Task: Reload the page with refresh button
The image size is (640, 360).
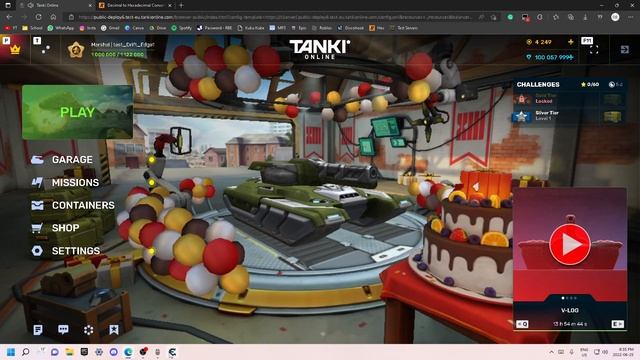Action: 38,17
